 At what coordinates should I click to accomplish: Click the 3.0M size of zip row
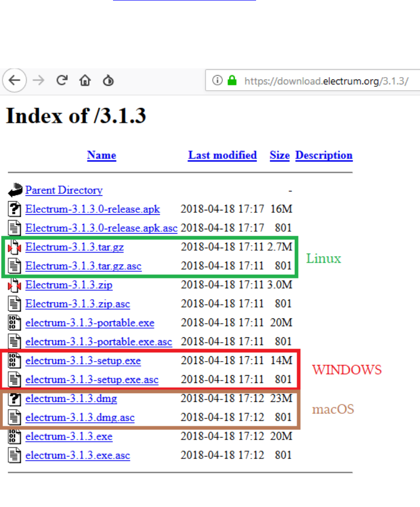280,285
